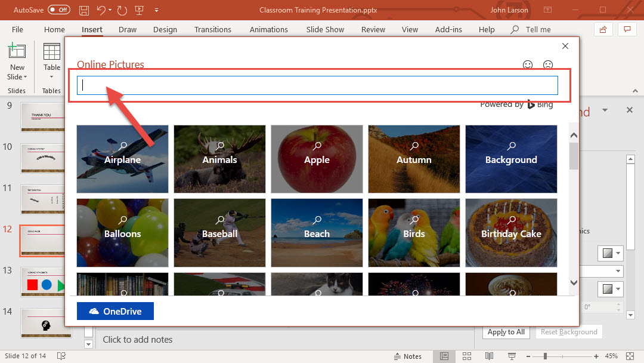Image resolution: width=644 pixels, height=363 pixels.
Task: Open the Comments icon in the ribbon
Action: tap(626, 29)
